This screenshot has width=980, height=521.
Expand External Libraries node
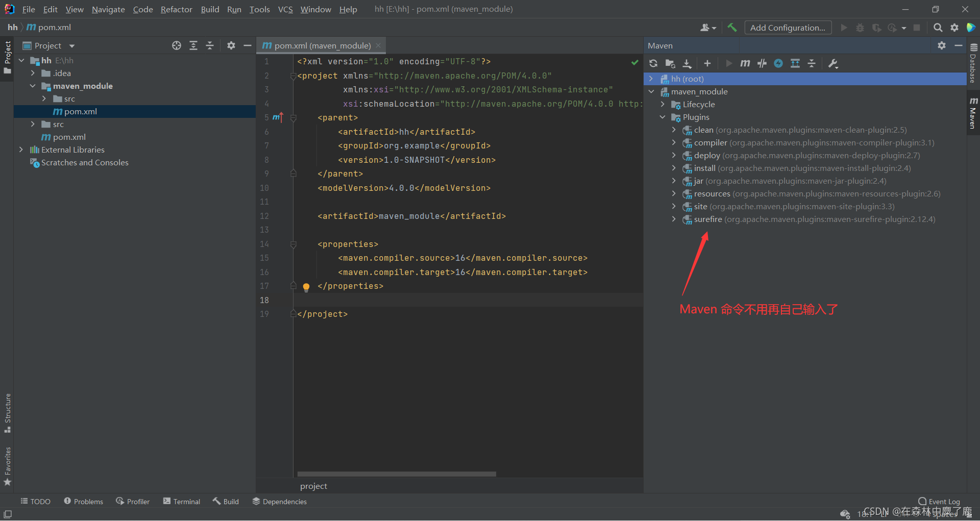pos(21,150)
